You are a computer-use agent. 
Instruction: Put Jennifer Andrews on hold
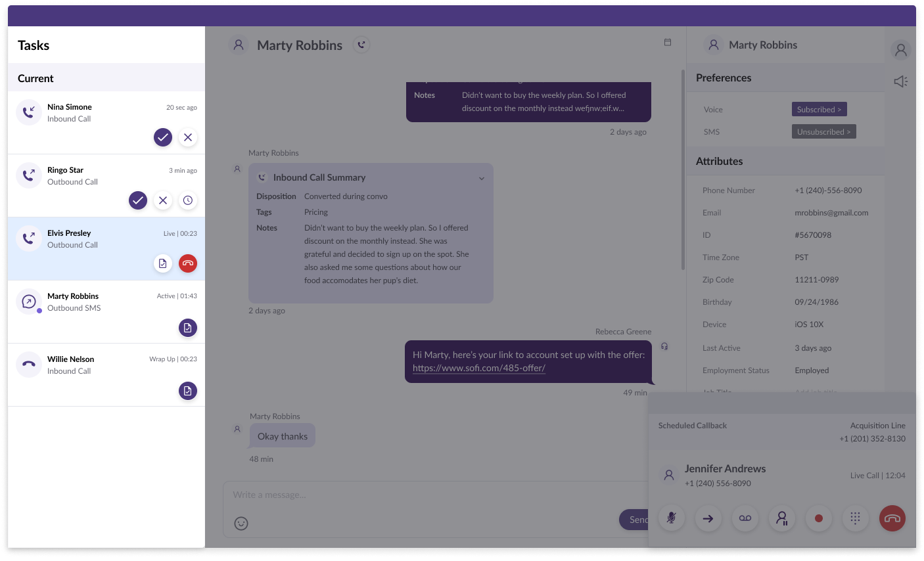(782, 518)
